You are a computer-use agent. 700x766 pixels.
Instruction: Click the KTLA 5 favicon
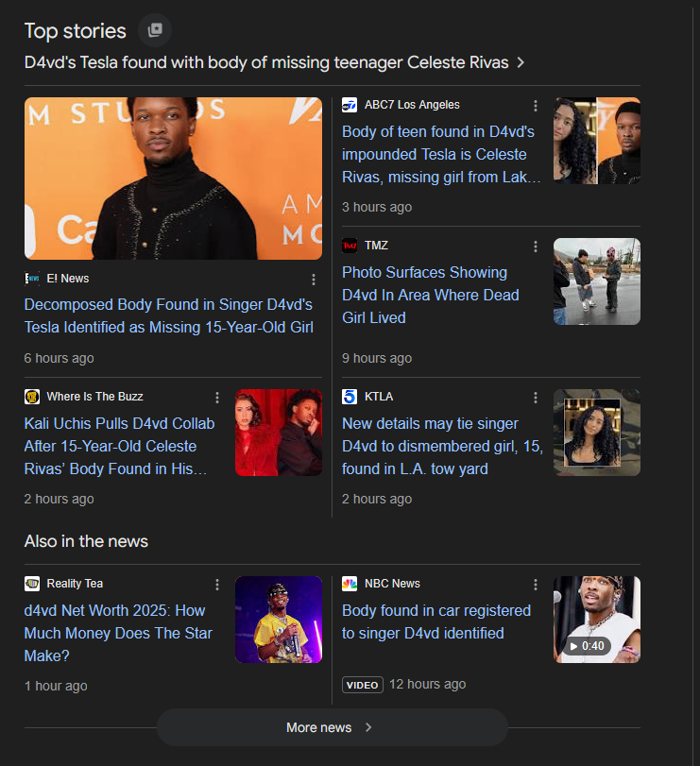350,397
